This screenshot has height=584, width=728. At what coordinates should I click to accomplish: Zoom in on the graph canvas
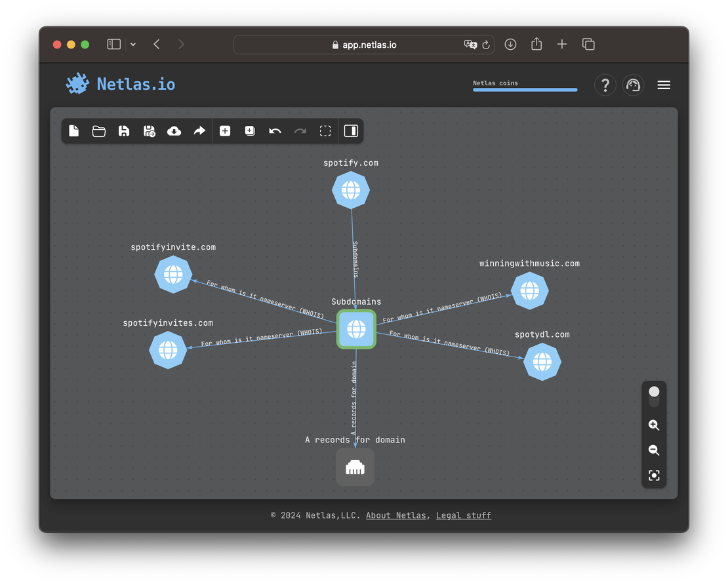tap(654, 425)
